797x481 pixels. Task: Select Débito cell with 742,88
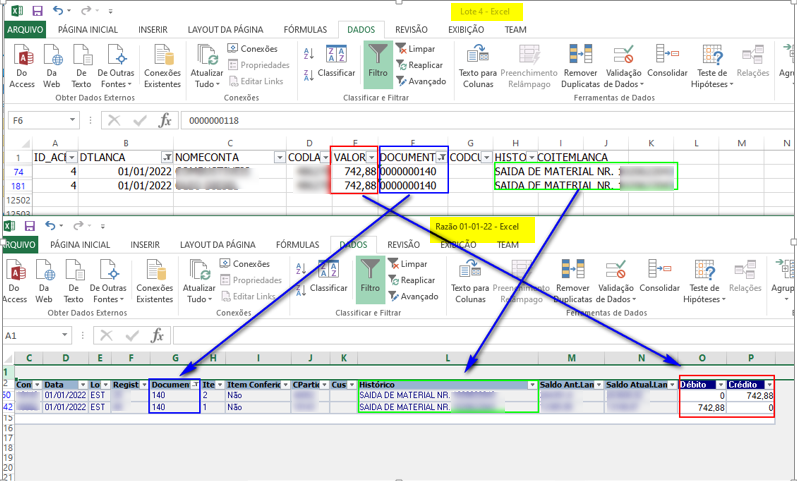pos(703,407)
